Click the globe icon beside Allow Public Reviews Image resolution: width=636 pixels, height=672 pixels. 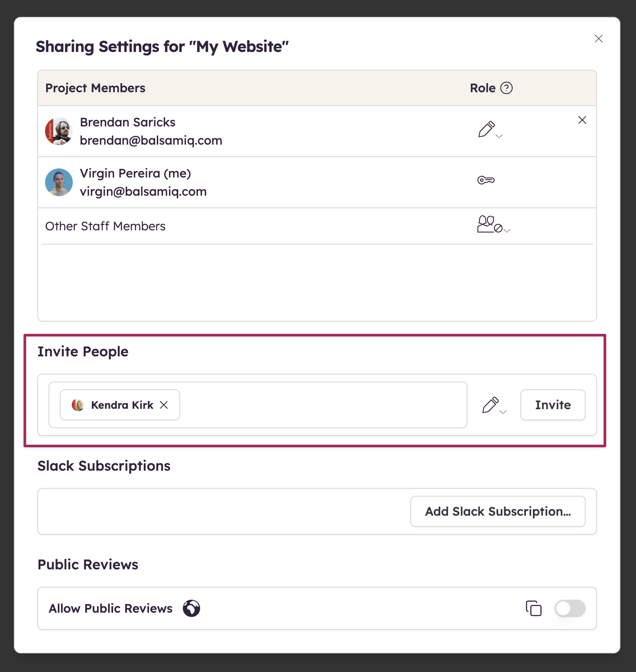(191, 608)
